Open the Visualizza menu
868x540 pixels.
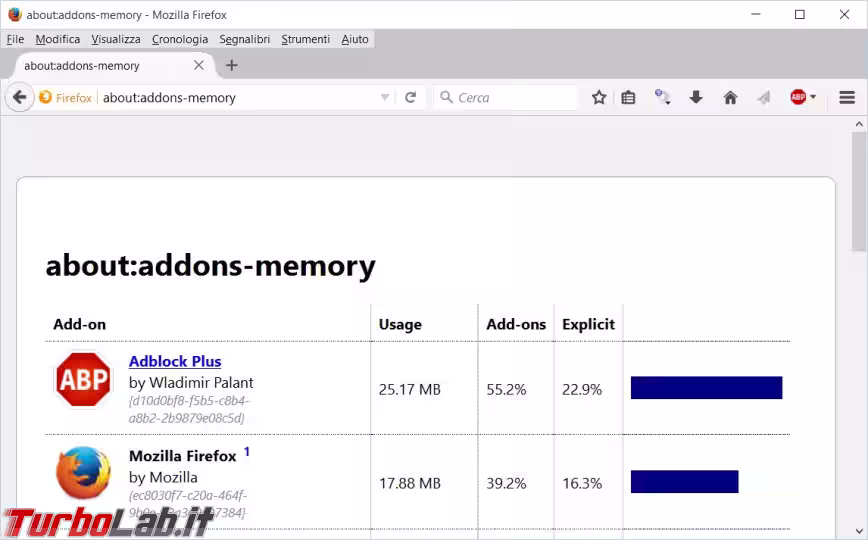116,39
